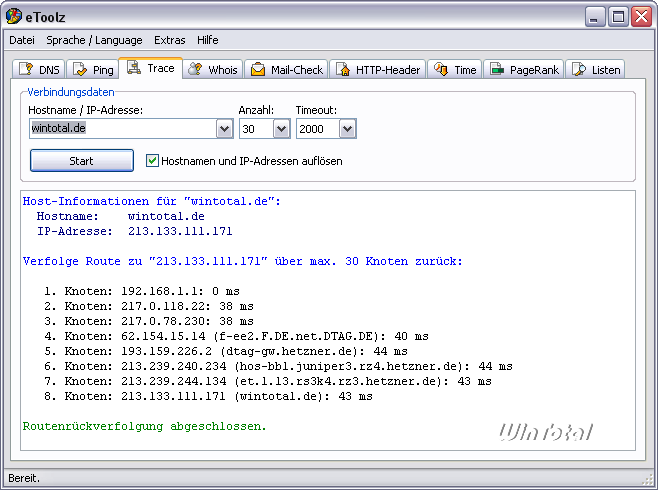Click the hop line with hos-bb1.juniper3.rz4.hetzner.de

click(278, 366)
